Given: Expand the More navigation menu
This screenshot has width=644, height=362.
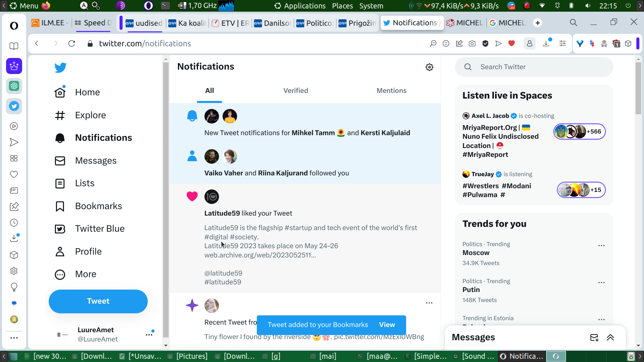Looking at the screenshot, I should click(76, 274).
